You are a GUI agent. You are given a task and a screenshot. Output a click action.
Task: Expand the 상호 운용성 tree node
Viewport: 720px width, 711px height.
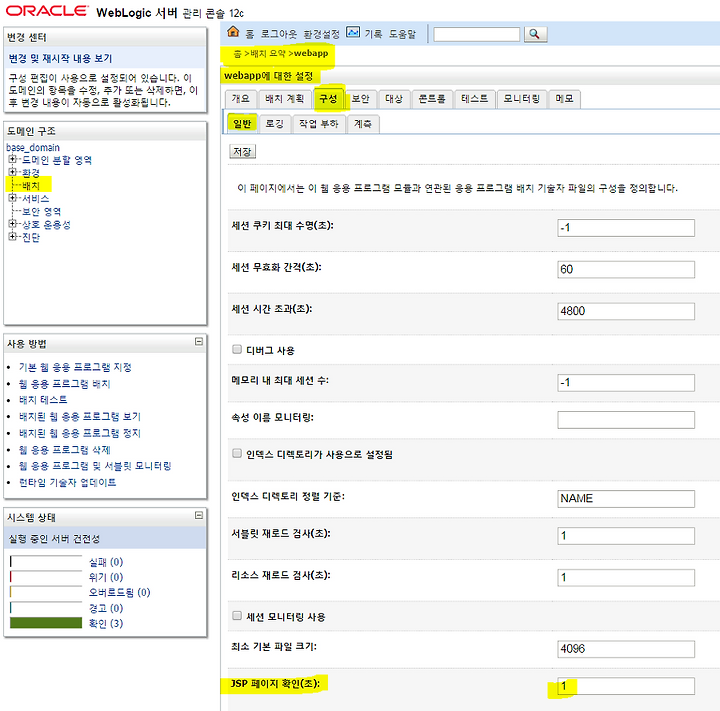click(x=12, y=224)
